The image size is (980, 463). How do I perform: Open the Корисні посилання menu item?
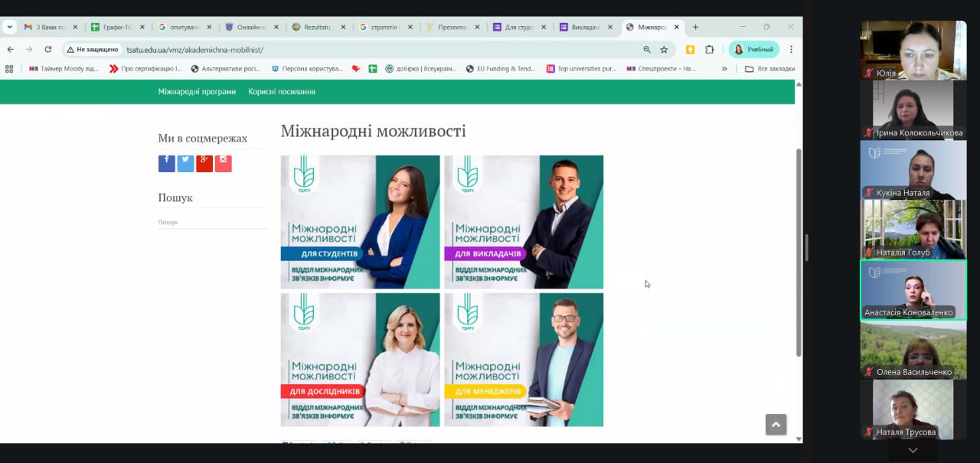pos(282,92)
